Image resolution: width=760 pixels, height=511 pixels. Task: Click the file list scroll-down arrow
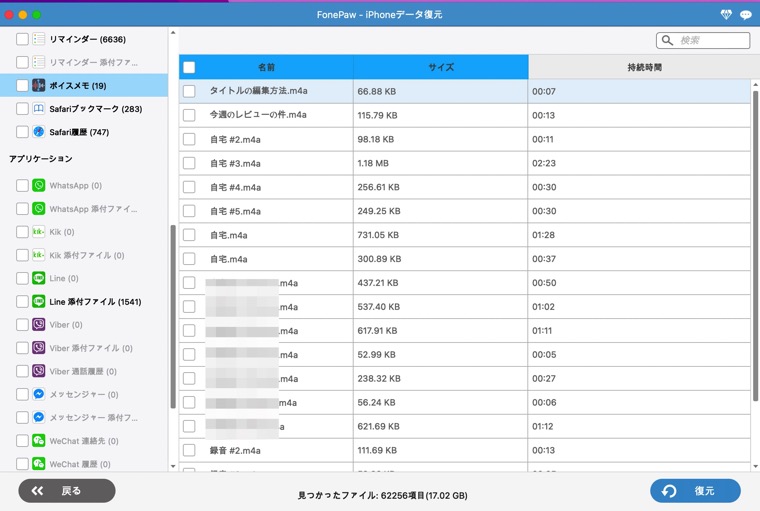(755, 466)
